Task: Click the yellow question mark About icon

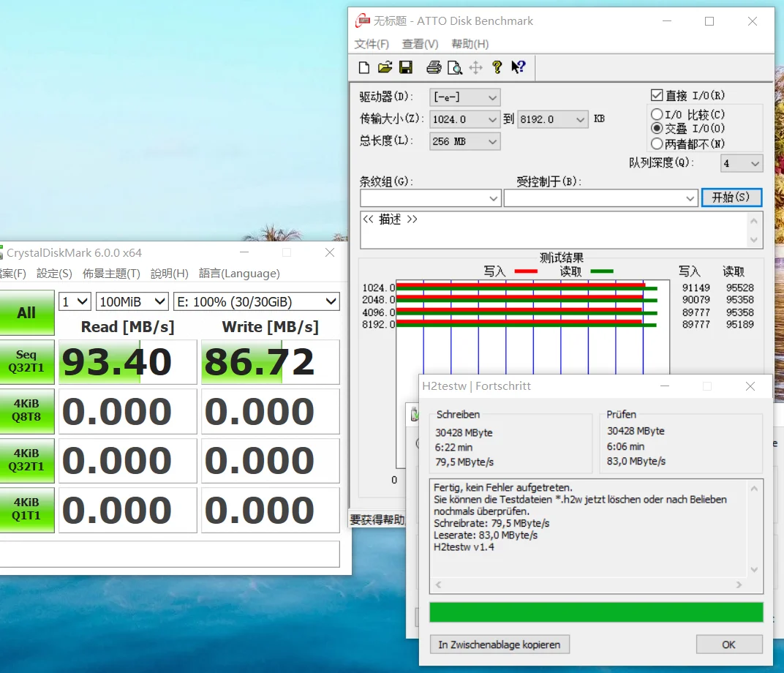Action: tap(497, 67)
